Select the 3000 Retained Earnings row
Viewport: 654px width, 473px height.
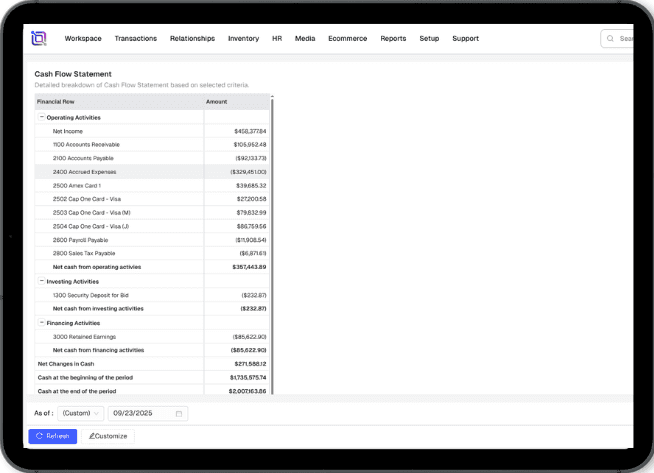tap(120, 337)
